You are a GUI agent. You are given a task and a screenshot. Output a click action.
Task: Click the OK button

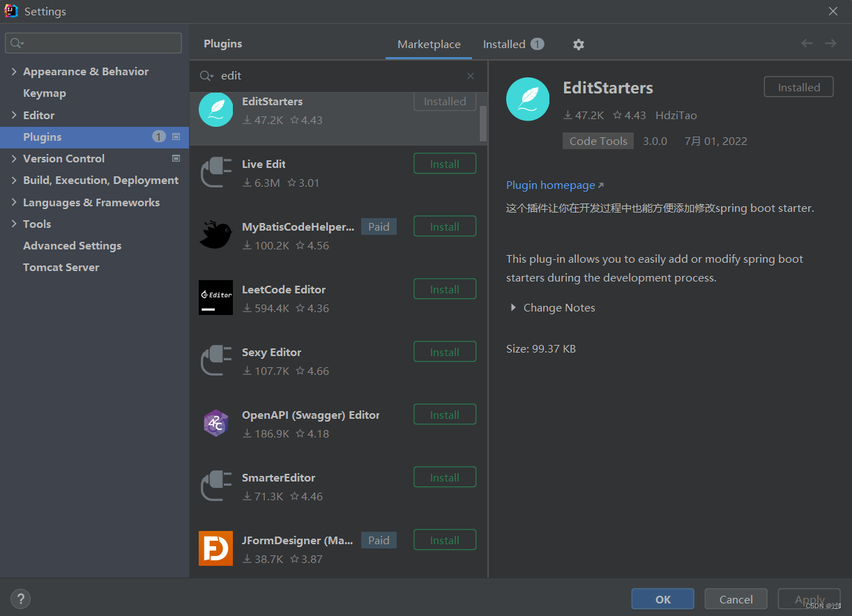click(663, 599)
